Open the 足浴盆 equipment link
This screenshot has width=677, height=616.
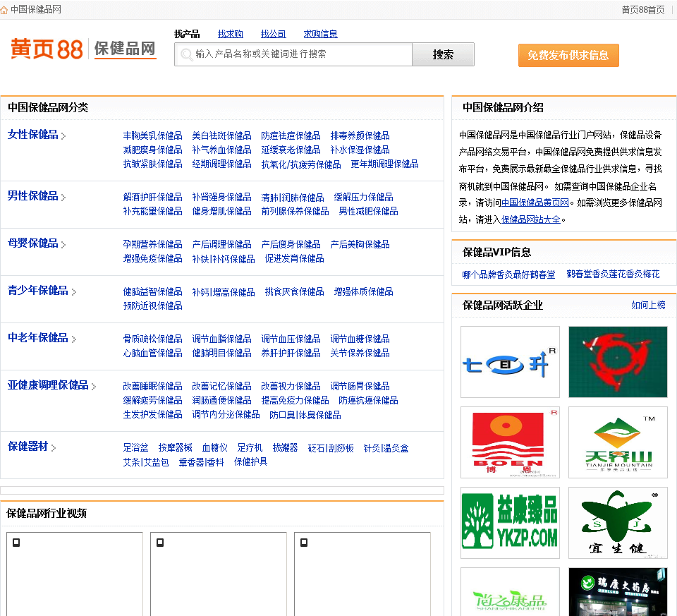point(135,448)
